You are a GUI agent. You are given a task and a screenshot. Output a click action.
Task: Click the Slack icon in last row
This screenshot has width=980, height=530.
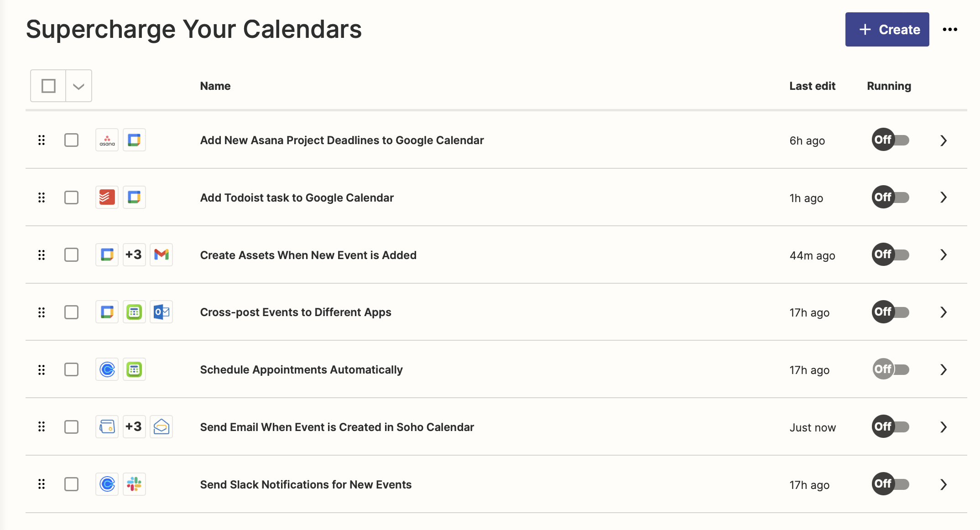tap(134, 484)
